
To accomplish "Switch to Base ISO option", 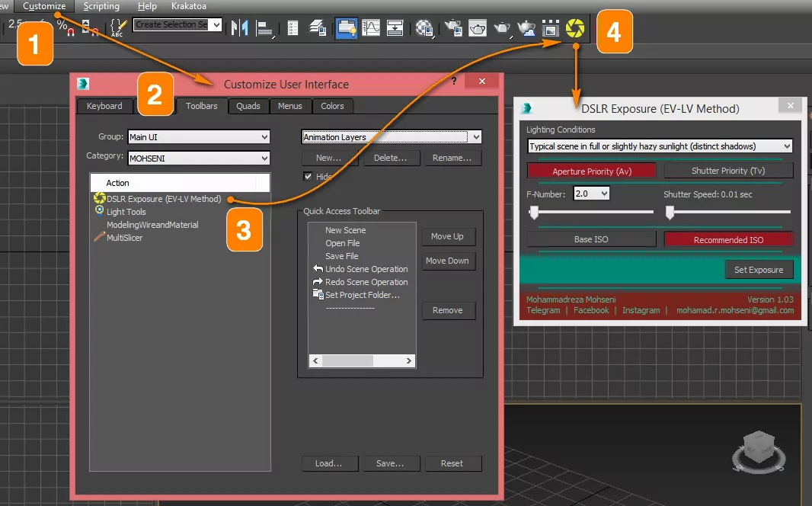I will pos(591,239).
